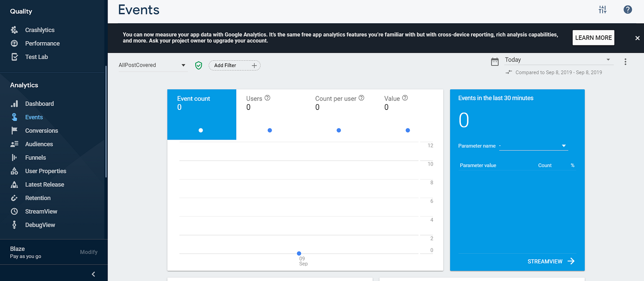This screenshot has width=644, height=281.
Task: Collapse the sidebar with the chevron
Action: [x=93, y=274]
